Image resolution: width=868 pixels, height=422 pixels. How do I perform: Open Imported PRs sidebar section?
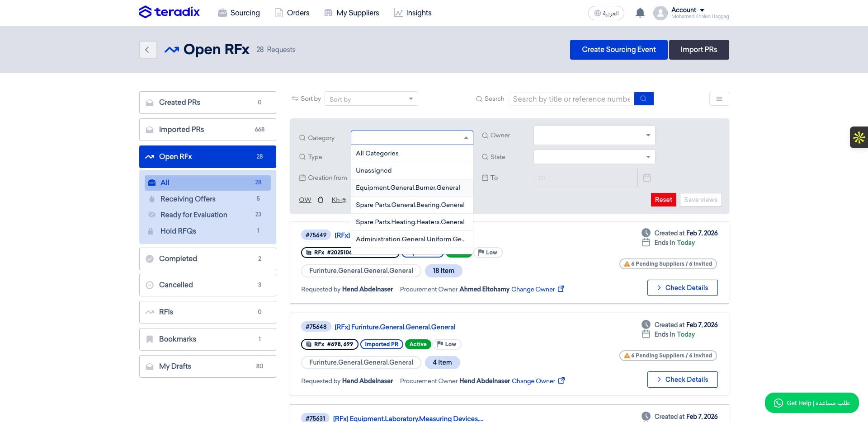click(208, 130)
